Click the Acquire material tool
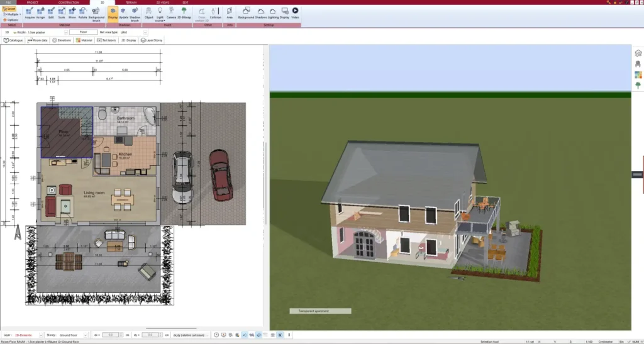The height and width of the screenshot is (344, 644). click(x=30, y=13)
